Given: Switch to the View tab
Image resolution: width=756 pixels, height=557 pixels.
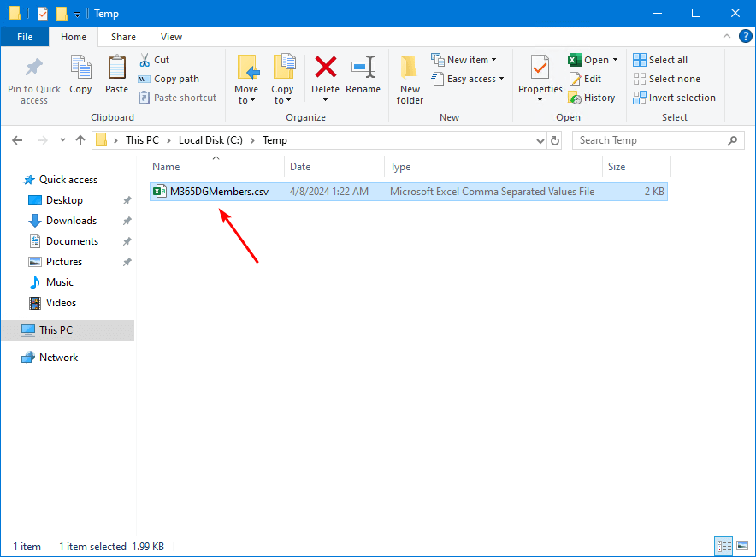Looking at the screenshot, I should [x=171, y=37].
